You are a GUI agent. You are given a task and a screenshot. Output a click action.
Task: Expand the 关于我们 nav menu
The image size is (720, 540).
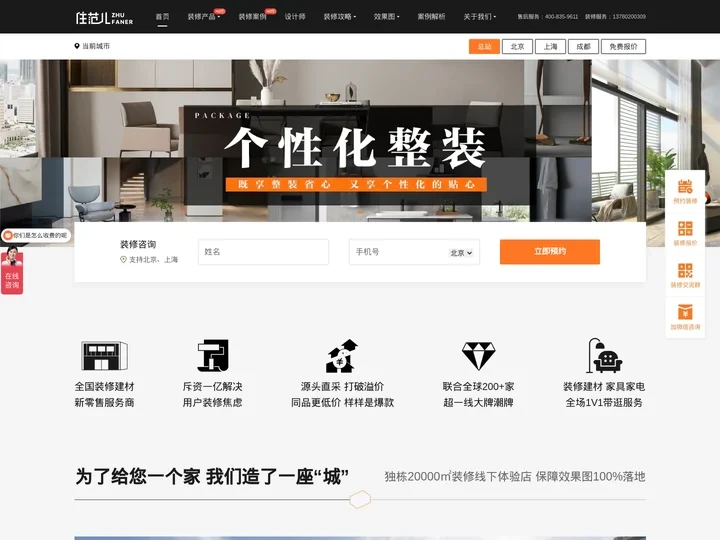tap(479, 17)
